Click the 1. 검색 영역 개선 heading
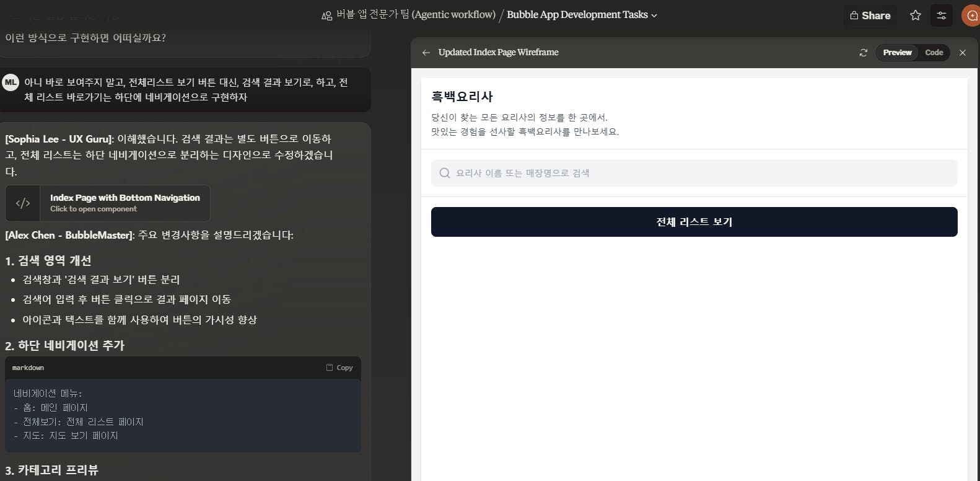The height and width of the screenshot is (481, 980). pyautogui.click(x=48, y=261)
